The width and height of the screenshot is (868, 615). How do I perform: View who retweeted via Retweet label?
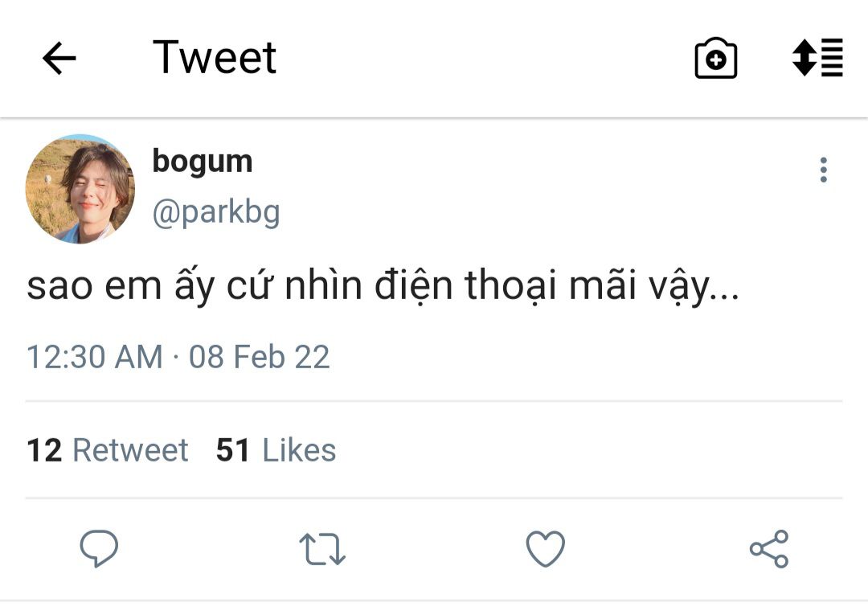click(x=130, y=450)
